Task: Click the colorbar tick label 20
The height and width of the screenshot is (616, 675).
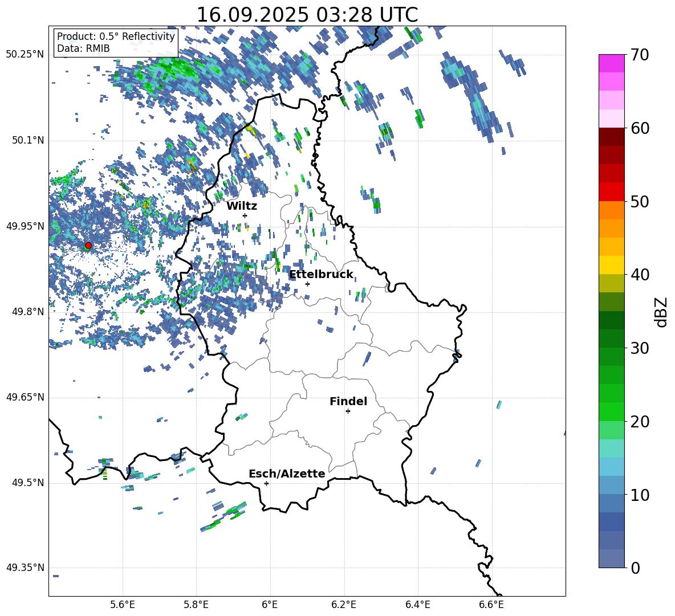Action: pyautogui.click(x=640, y=422)
